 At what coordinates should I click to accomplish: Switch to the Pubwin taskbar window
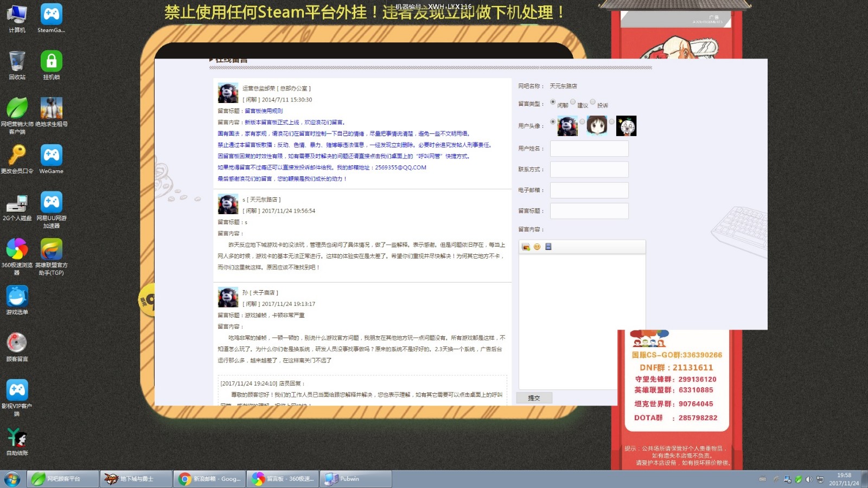click(x=355, y=479)
